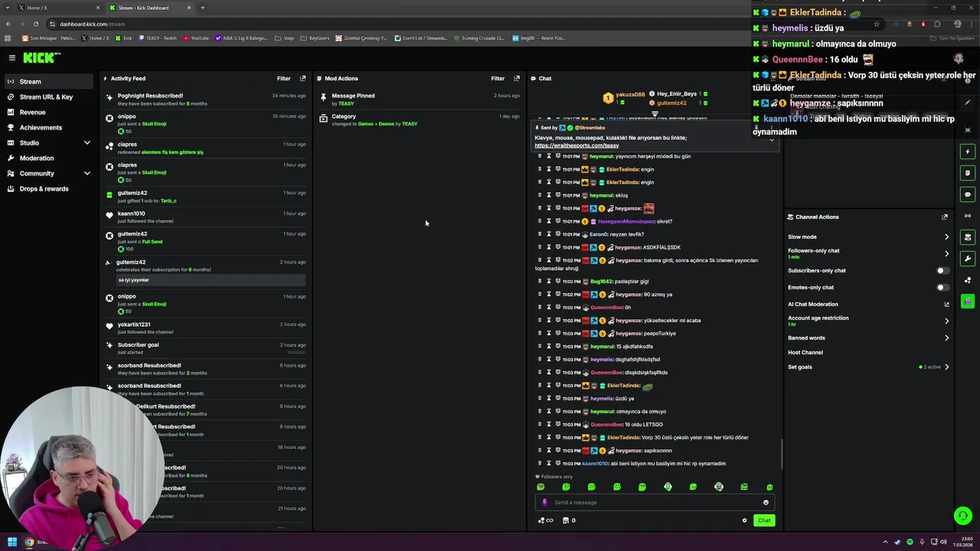
Task: Open wraithesports.com/teasy link in pinned message
Action: click(577, 145)
